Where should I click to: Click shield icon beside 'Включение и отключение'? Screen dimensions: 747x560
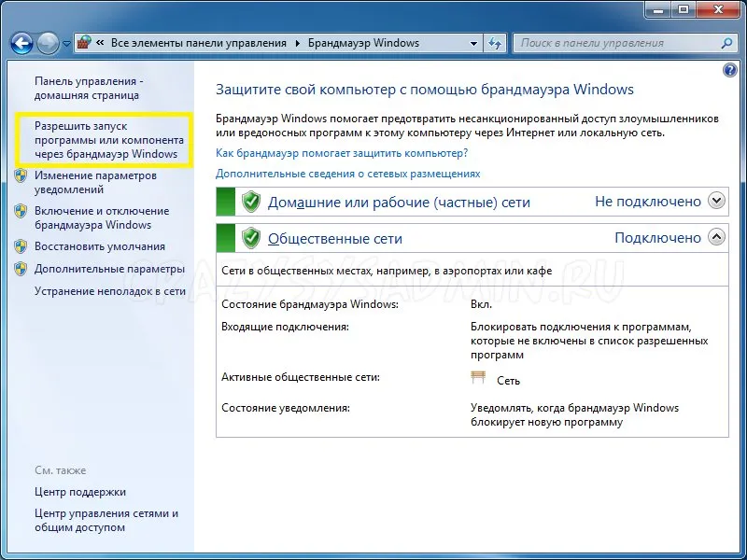tap(21, 211)
